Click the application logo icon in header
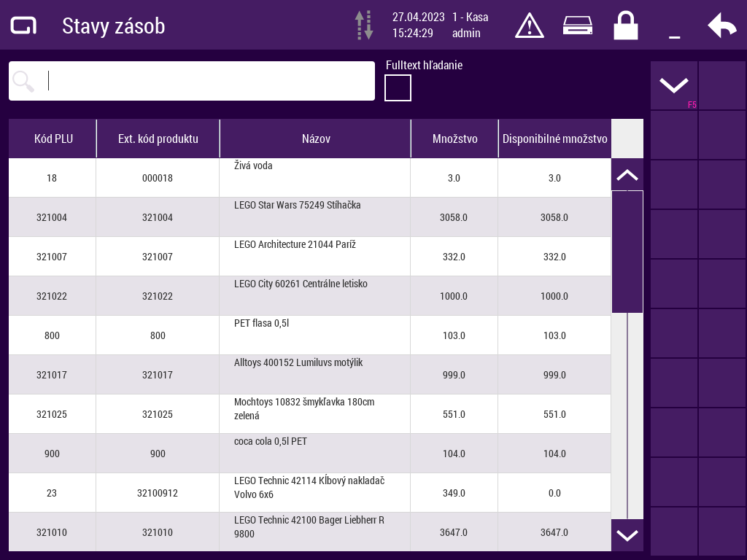The height and width of the screenshot is (560, 747). click(x=23, y=26)
